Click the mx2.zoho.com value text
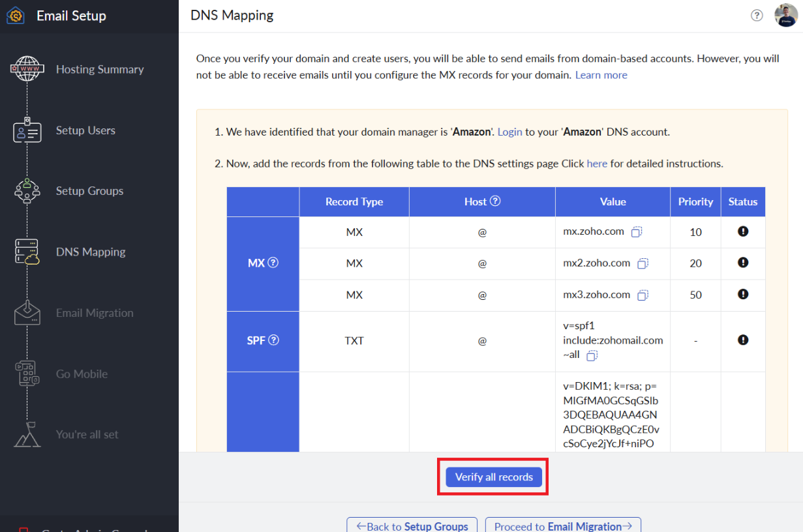Image resolution: width=803 pixels, height=532 pixels. click(596, 263)
